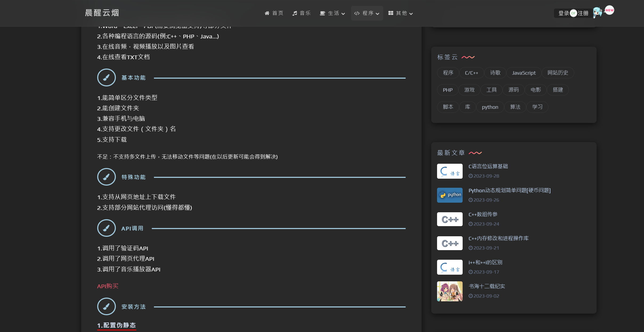This screenshot has height=332, width=644.
Task: Expand the 程序 dropdown menu
Action: (x=367, y=13)
